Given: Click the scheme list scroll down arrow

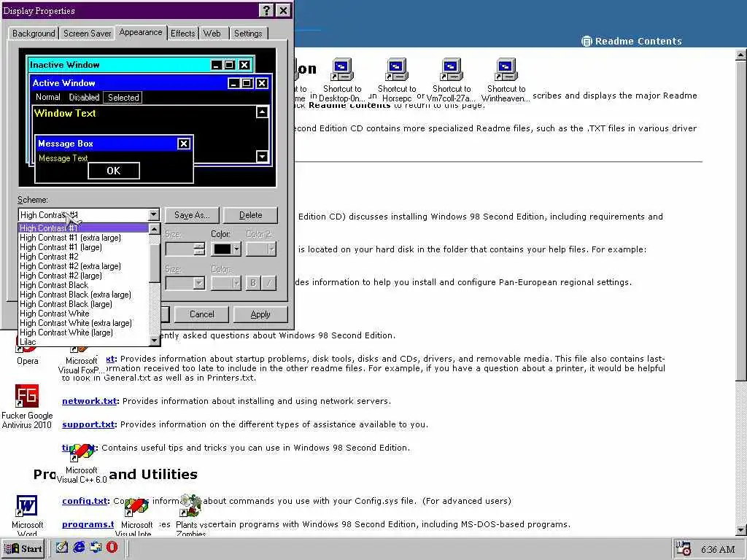Looking at the screenshot, I should point(155,341).
